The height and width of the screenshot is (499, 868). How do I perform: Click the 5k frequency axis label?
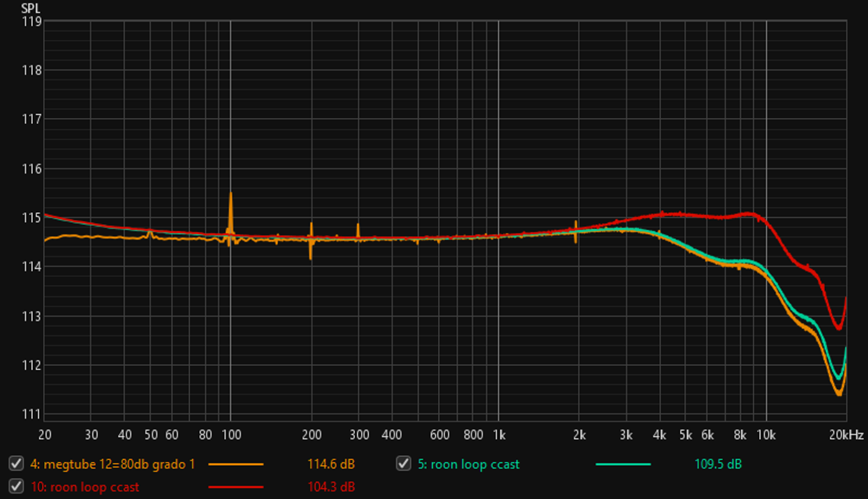(685, 435)
